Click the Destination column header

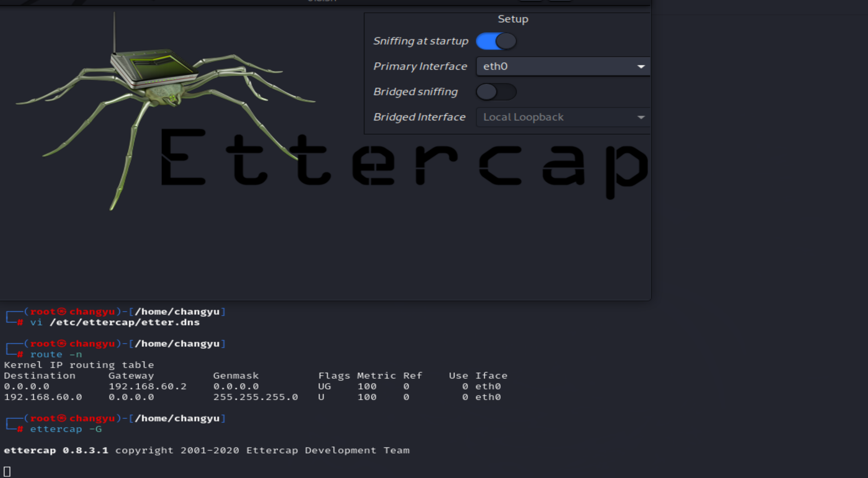(40, 376)
